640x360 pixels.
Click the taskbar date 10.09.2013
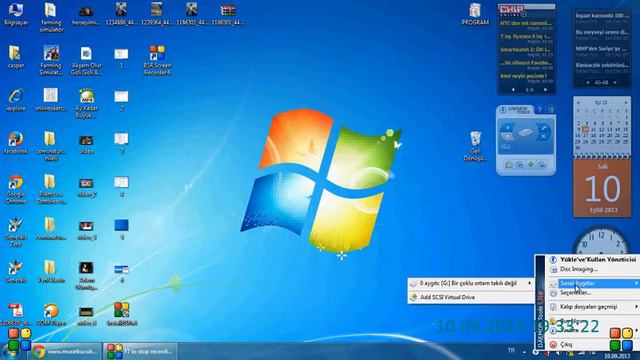tap(617, 356)
